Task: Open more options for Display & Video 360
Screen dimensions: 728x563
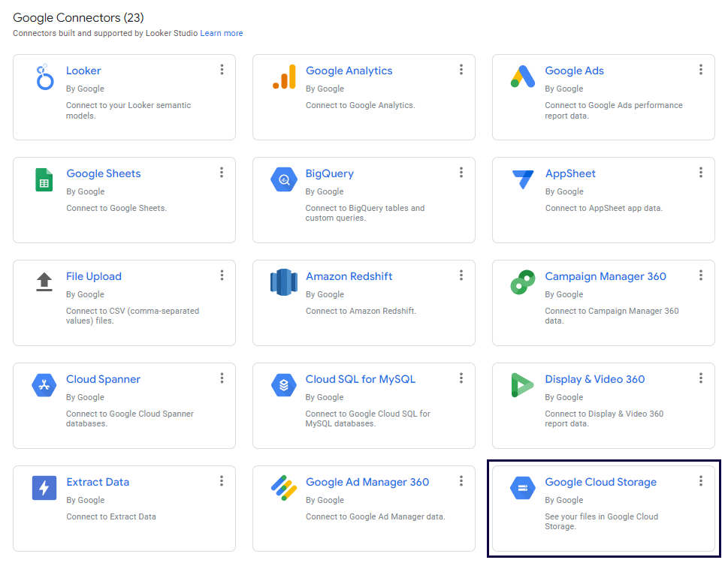Action: [701, 378]
